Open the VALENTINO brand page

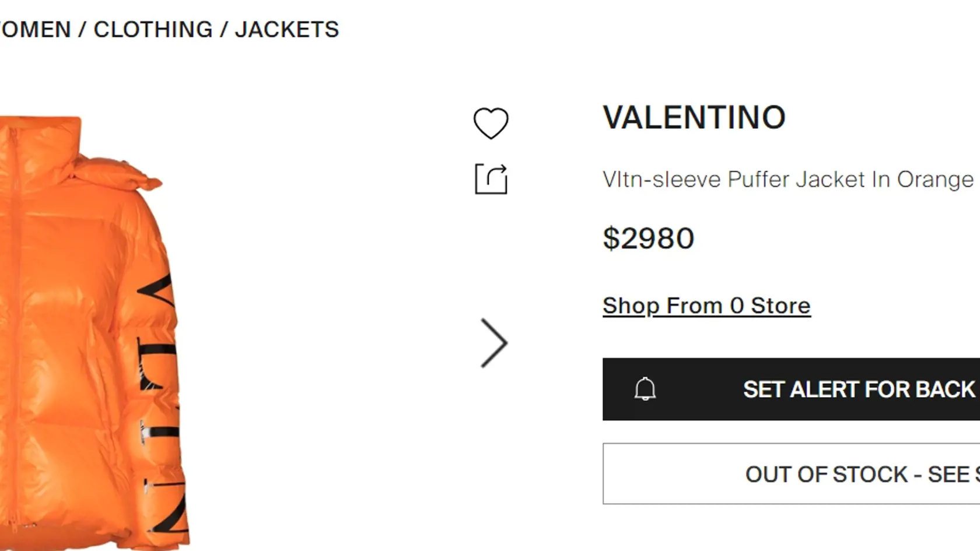694,117
